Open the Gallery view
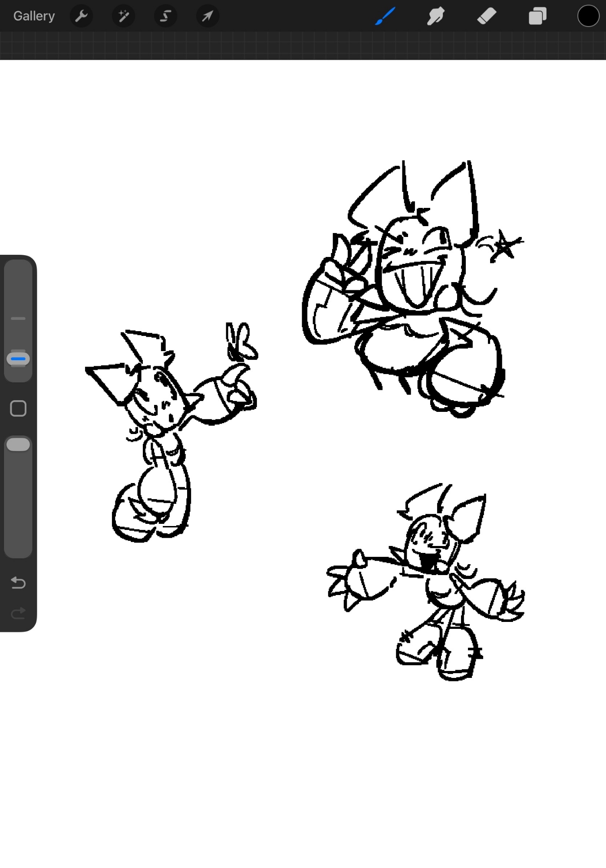The width and height of the screenshot is (606, 868). (x=34, y=16)
